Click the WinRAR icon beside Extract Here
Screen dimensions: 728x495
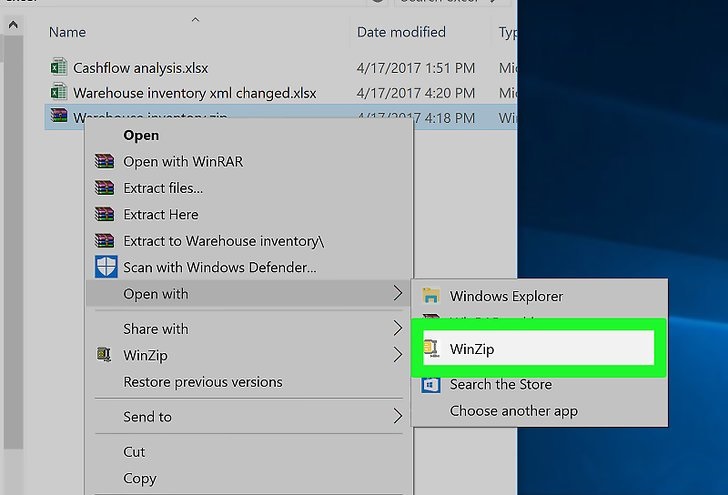point(104,214)
